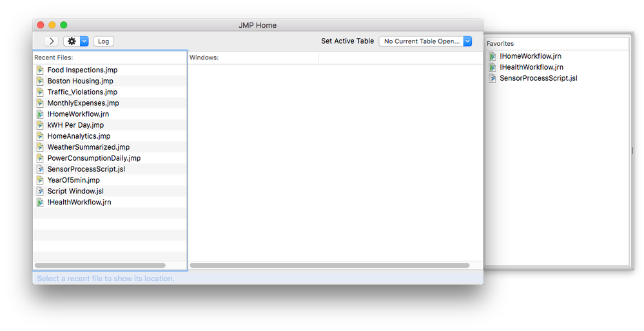Click the !HealthWorkflow.jrn journal icon in Recent Files

[x=40, y=202]
